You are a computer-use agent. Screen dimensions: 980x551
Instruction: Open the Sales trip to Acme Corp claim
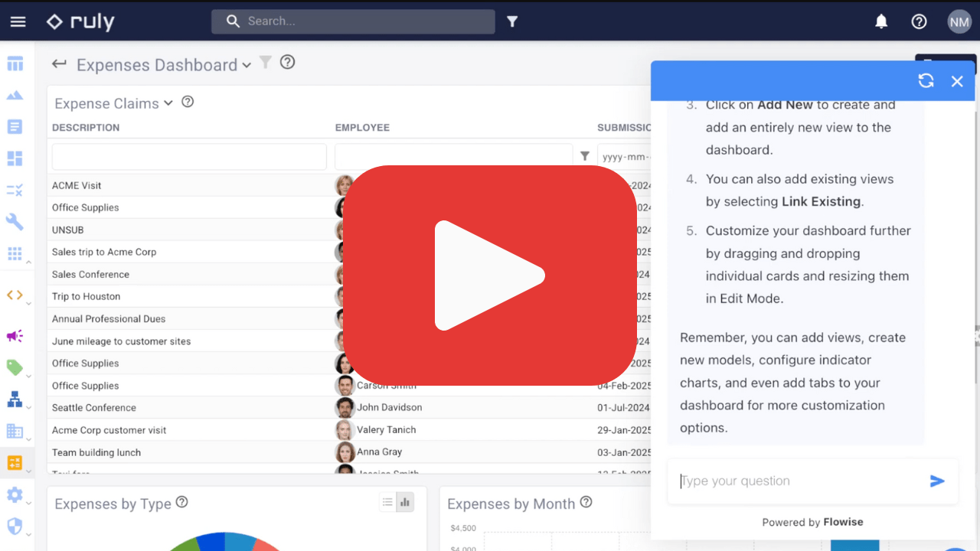(104, 252)
